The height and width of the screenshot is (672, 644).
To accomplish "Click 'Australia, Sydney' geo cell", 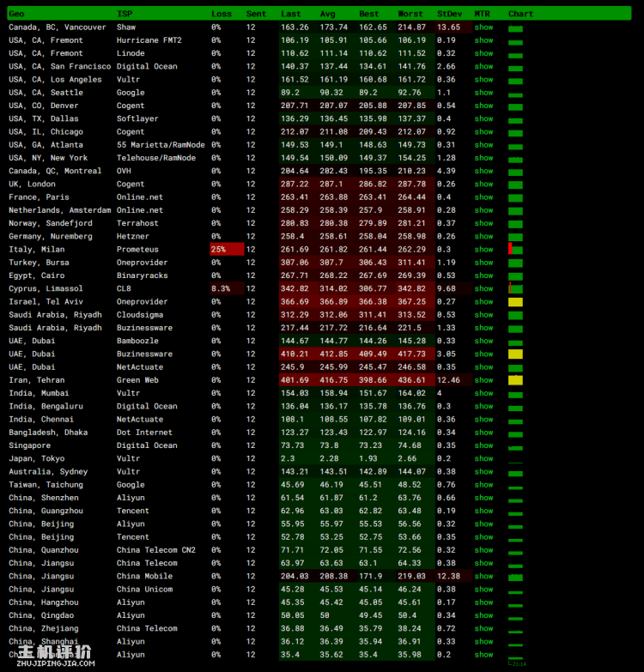I will [x=48, y=471].
